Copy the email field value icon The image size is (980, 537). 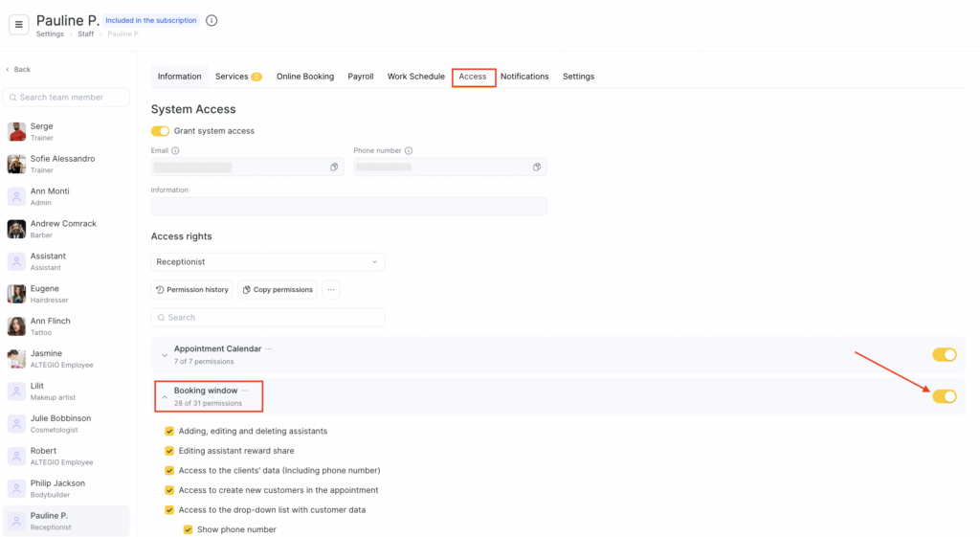tap(334, 167)
